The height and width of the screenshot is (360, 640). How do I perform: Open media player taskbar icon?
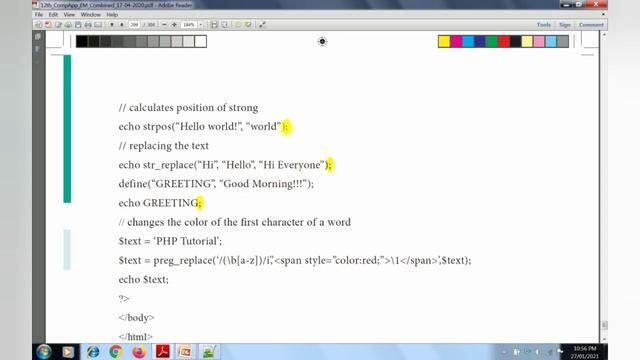point(68,352)
